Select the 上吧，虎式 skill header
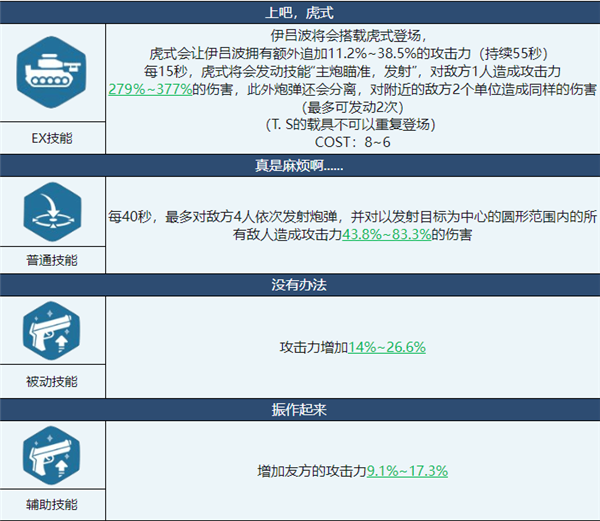 pyautogui.click(x=300, y=13)
